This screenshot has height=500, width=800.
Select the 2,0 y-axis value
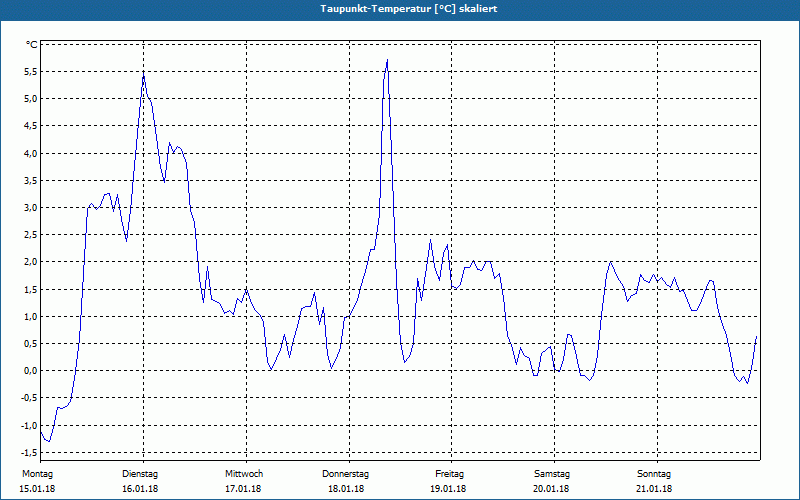click(31, 262)
